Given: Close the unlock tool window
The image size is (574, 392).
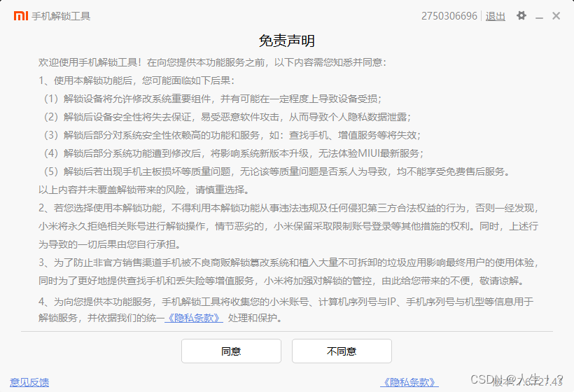Looking at the screenshot, I should [x=556, y=15].
